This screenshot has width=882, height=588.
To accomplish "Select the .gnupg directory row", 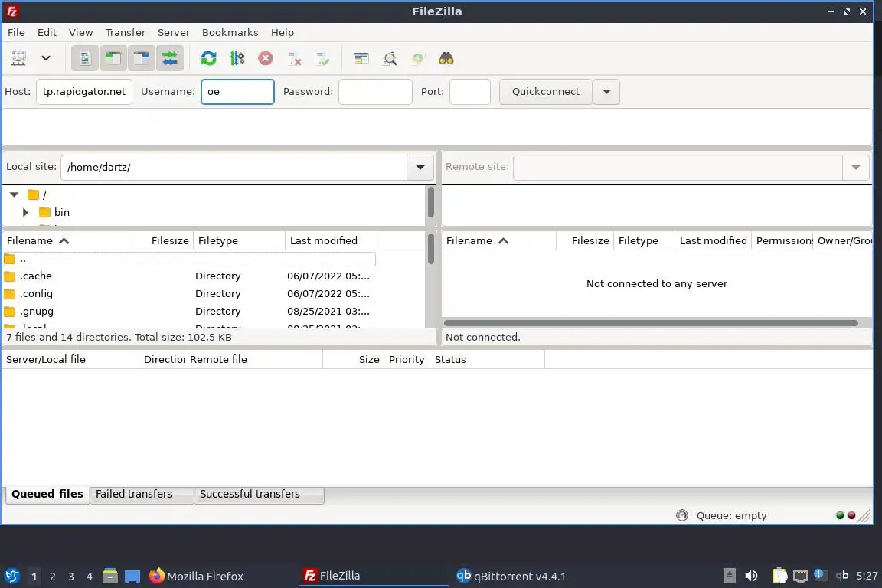I will point(189,311).
